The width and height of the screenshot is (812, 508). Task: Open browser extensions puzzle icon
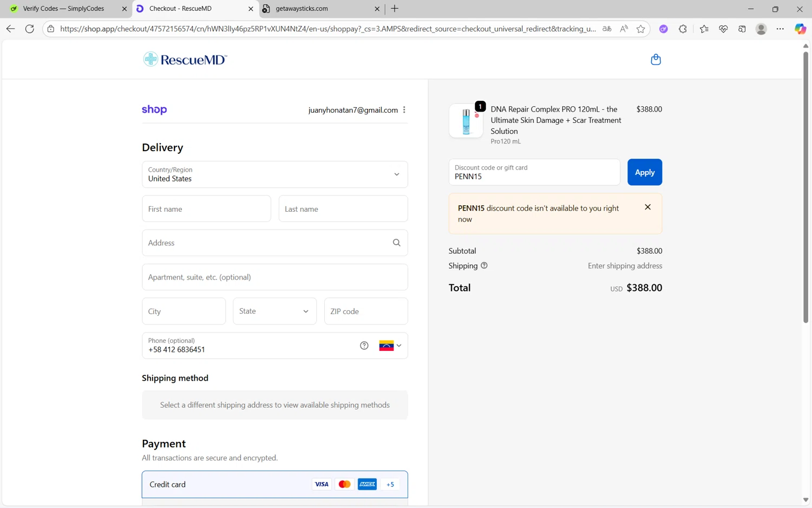click(x=683, y=29)
